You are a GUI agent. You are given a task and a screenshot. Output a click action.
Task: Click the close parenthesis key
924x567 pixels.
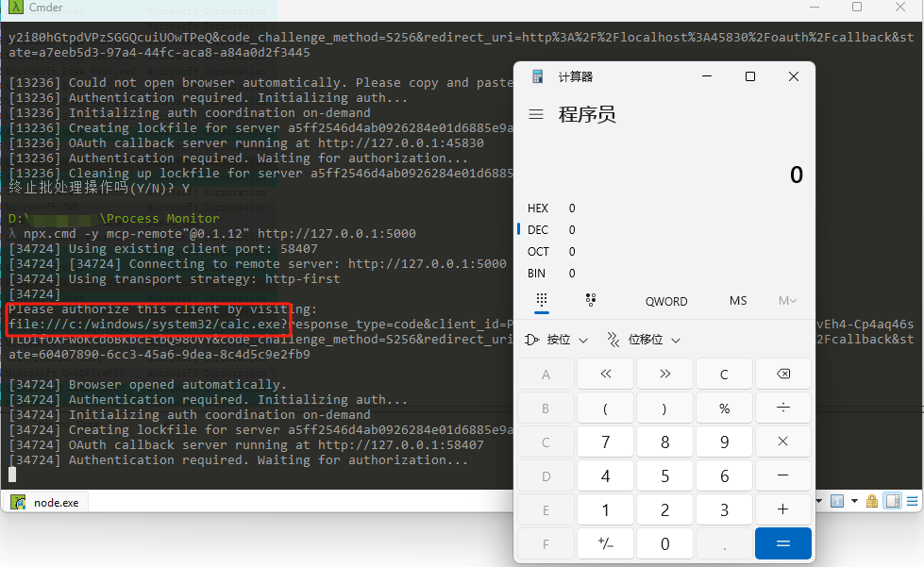tap(664, 408)
